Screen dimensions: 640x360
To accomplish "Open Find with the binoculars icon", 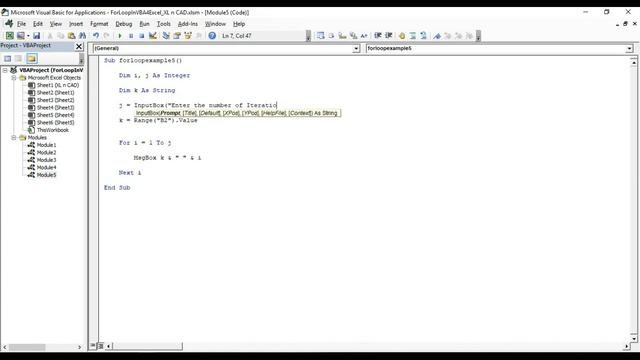I will coord(82,36).
